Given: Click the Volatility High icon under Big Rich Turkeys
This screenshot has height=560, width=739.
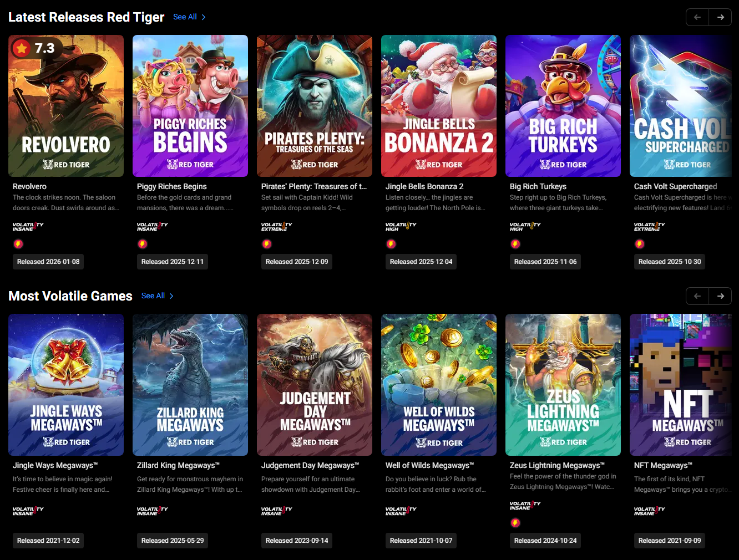Looking at the screenshot, I should click(x=525, y=226).
